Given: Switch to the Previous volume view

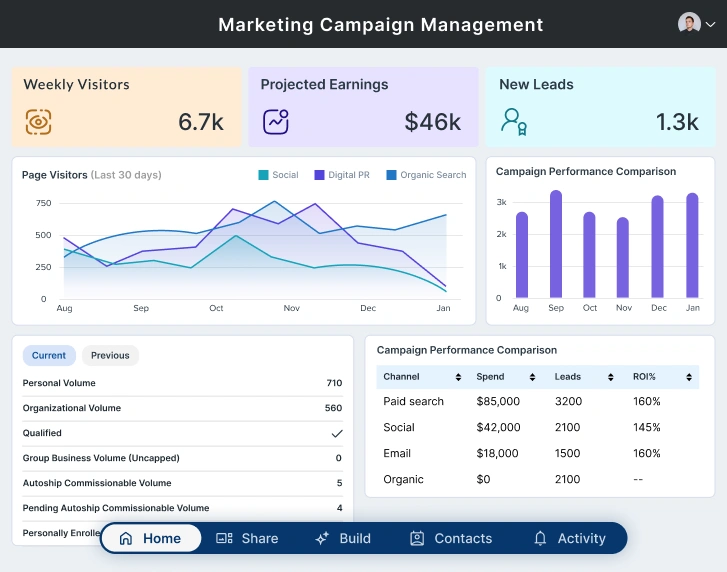Looking at the screenshot, I should click(110, 355).
